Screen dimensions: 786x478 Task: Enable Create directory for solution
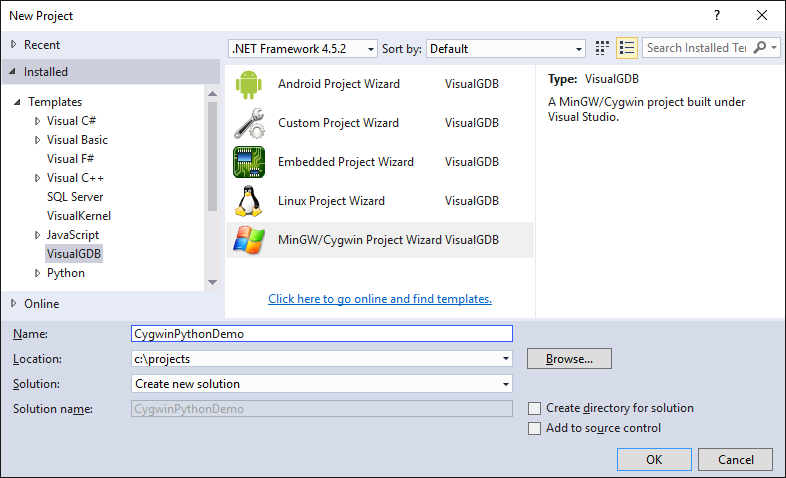click(534, 408)
